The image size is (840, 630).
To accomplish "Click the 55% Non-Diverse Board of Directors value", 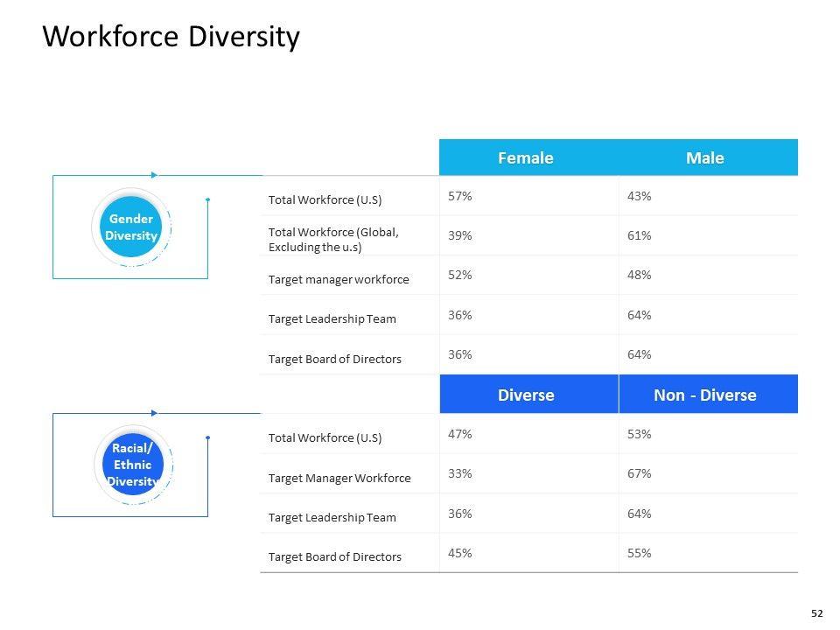I will (x=639, y=553).
